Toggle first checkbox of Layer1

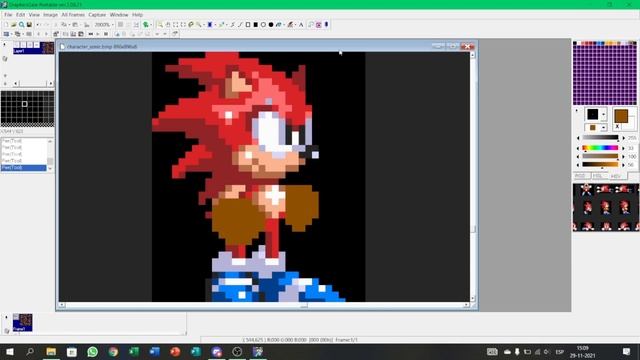(16, 44)
